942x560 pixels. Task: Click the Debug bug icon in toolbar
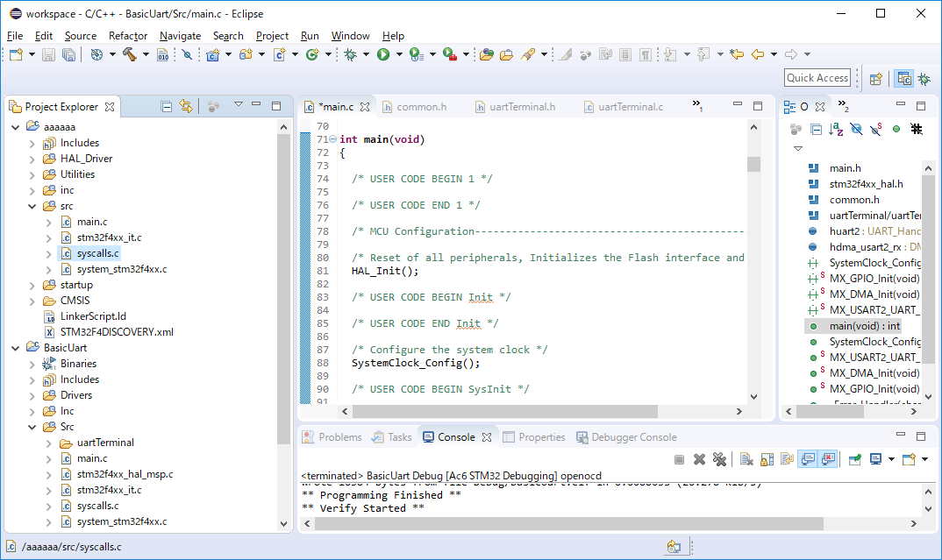tap(350, 54)
